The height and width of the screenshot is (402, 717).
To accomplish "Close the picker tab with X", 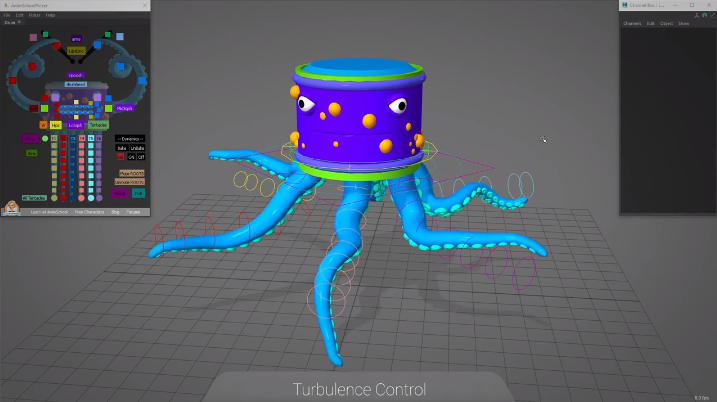I will coord(19,22).
